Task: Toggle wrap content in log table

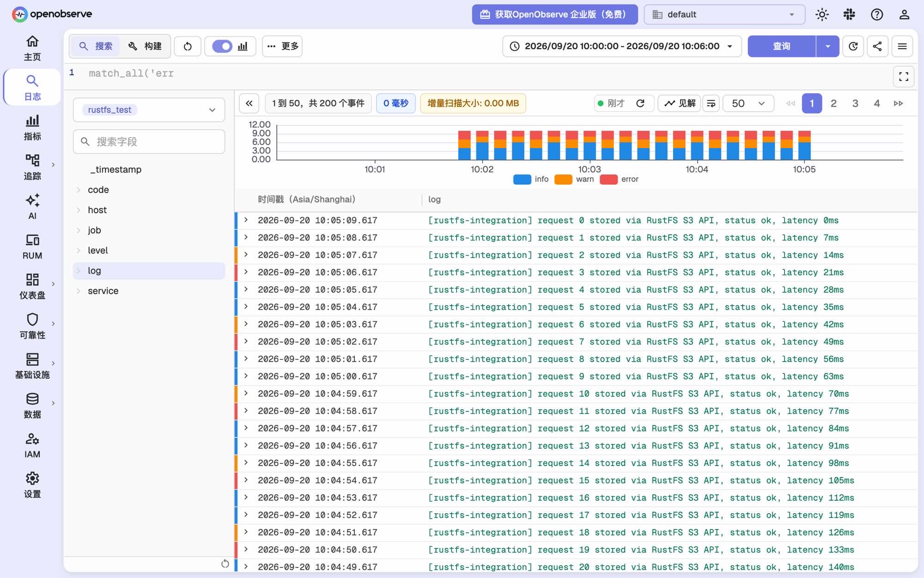Action: click(x=711, y=103)
